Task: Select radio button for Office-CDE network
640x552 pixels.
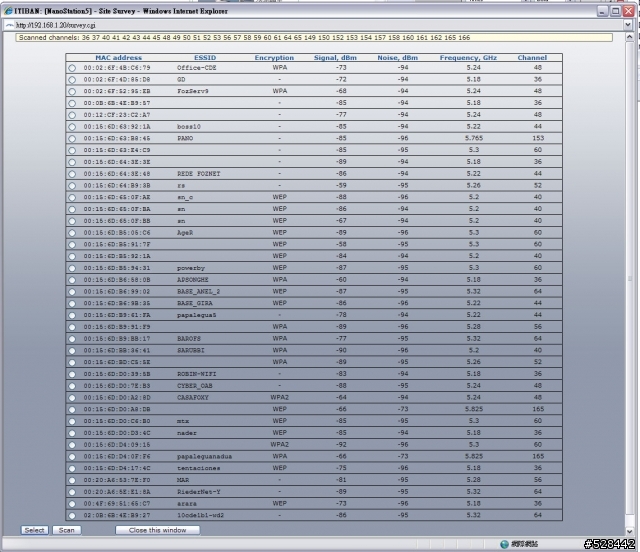Action: click(72, 68)
